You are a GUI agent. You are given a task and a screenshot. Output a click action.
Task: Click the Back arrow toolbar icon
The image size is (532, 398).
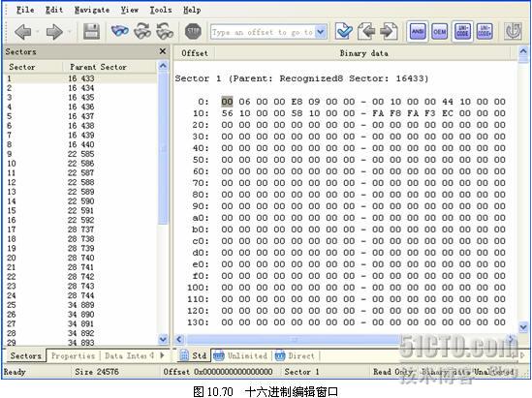(23, 32)
